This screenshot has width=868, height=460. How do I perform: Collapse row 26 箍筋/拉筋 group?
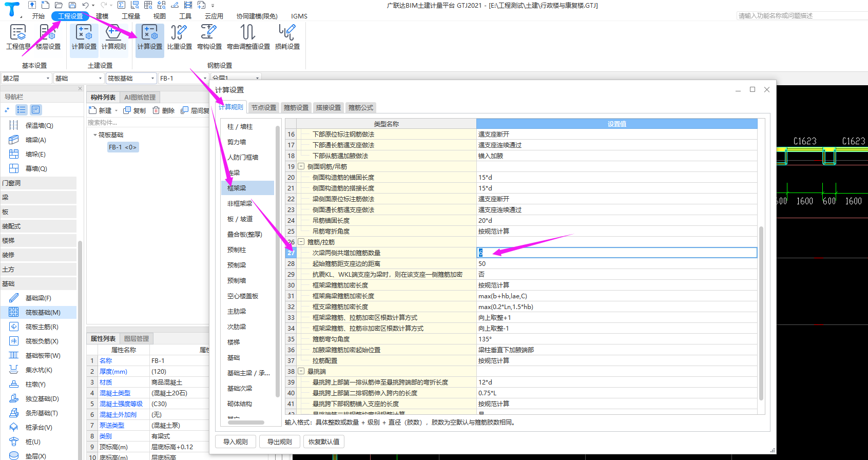(x=301, y=242)
